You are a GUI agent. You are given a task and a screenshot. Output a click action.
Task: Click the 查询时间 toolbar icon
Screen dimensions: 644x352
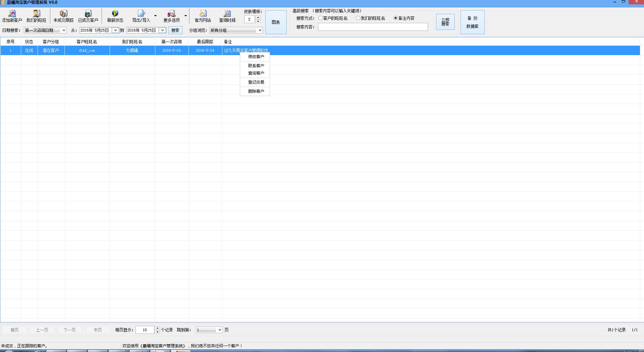coord(227,14)
